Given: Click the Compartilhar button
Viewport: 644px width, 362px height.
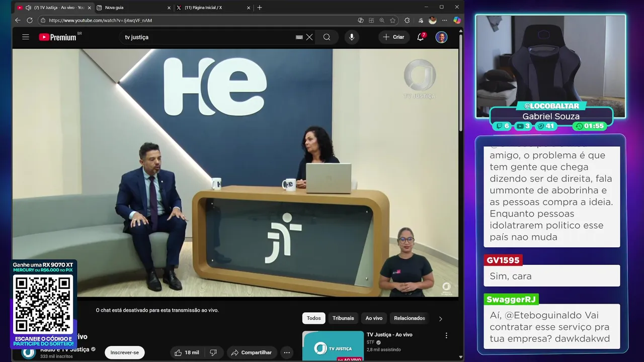Looking at the screenshot, I should point(251,352).
